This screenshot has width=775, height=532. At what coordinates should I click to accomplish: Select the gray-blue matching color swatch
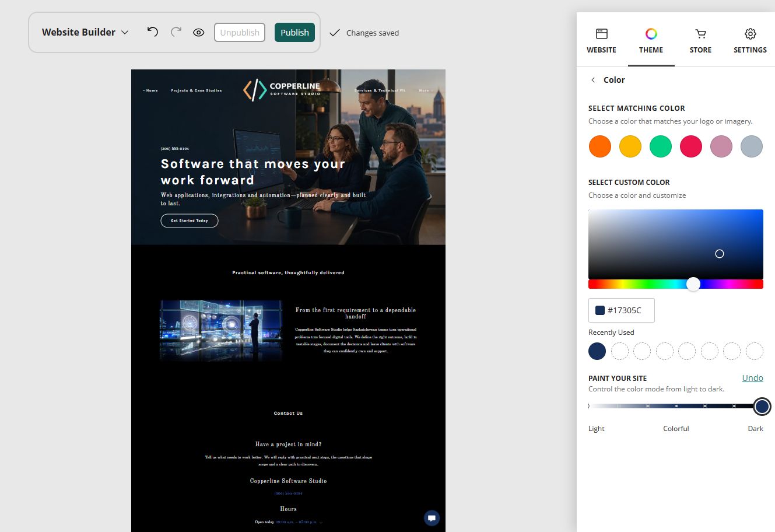[x=752, y=146]
